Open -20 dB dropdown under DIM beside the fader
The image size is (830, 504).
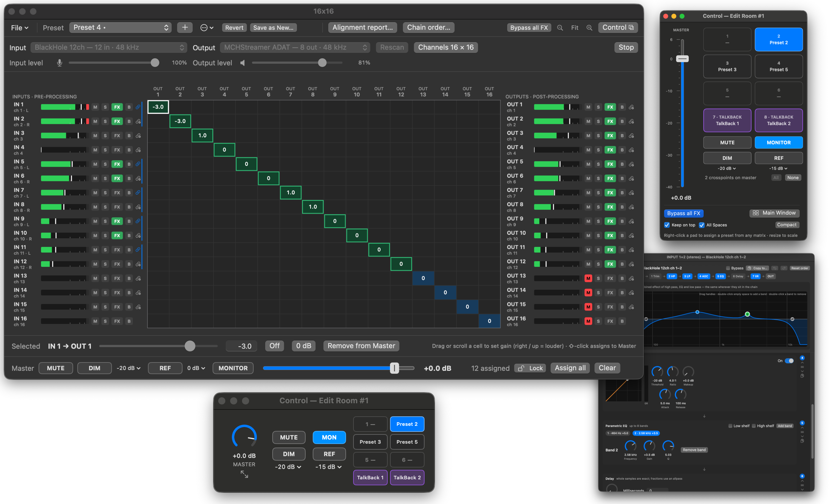point(727,168)
